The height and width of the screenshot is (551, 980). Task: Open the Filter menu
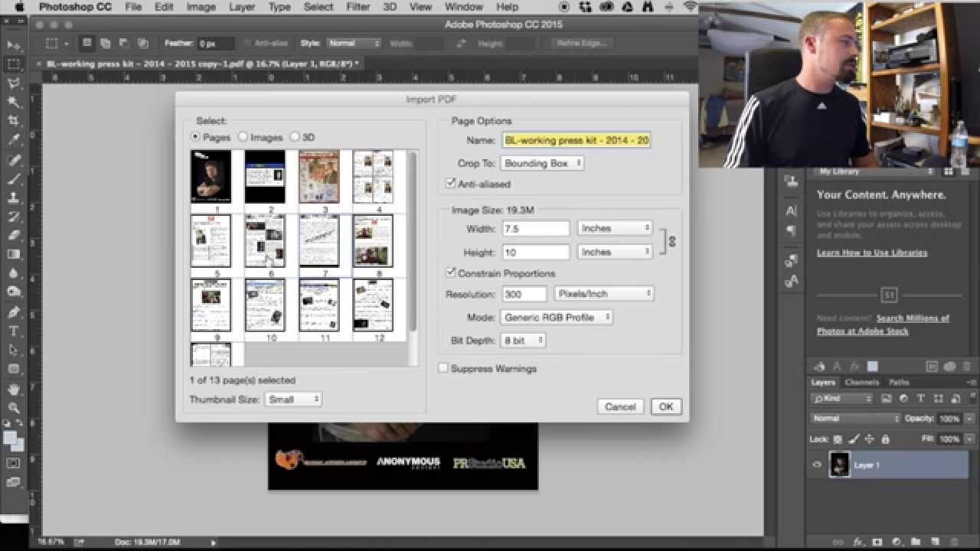pyautogui.click(x=358, y=7)
